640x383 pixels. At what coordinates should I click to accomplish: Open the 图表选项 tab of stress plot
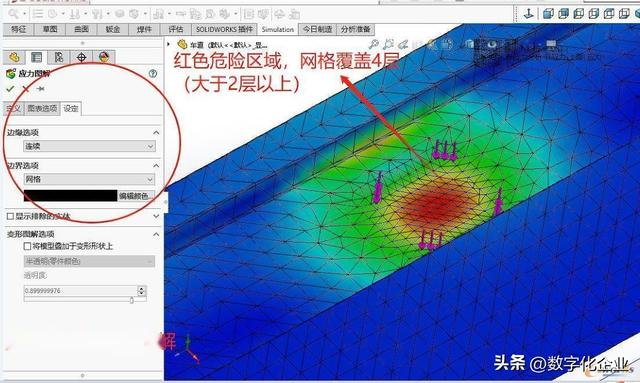(42, 109)
